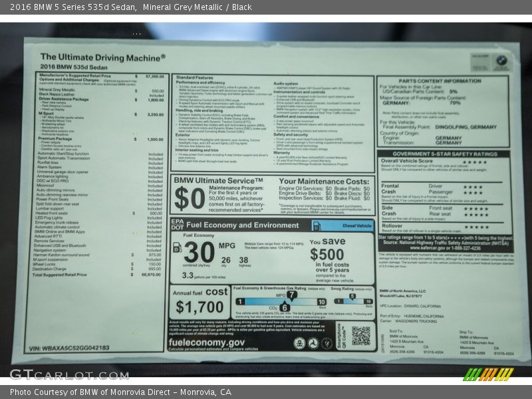Click the Government 5-Star Safety Ratings header
The image size is (532, 399).
443,154
